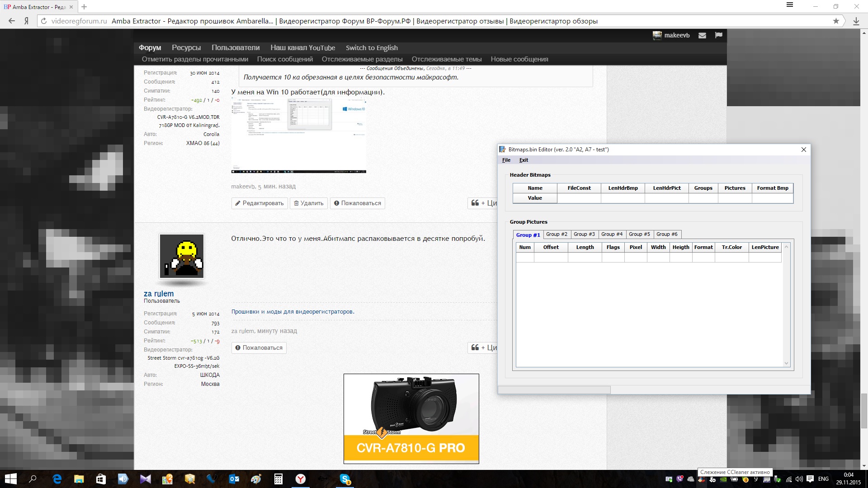Launch Skype from the taskbar
The image size is (868, 488).
pyautogui.click(x=345, y=479)
